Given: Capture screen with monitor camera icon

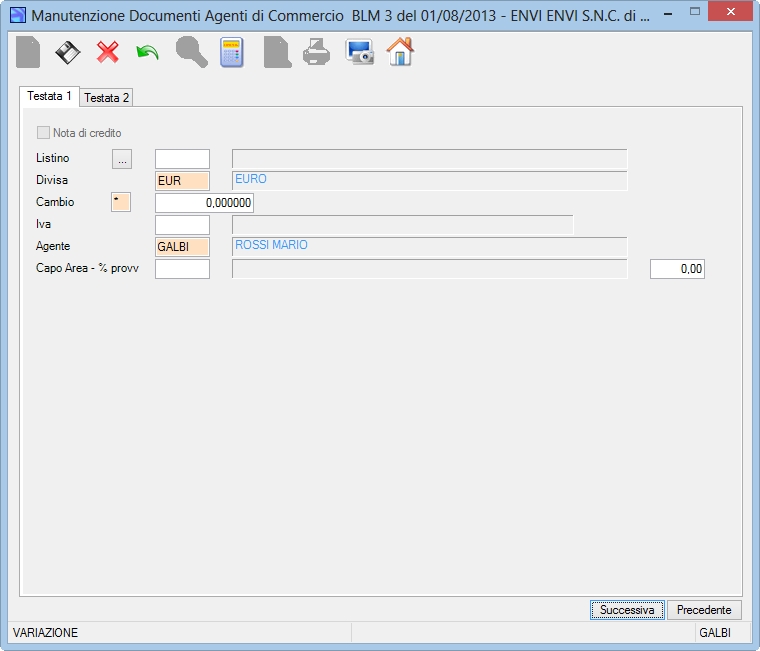Looking at the screenshot, I should tap(359, 52).
